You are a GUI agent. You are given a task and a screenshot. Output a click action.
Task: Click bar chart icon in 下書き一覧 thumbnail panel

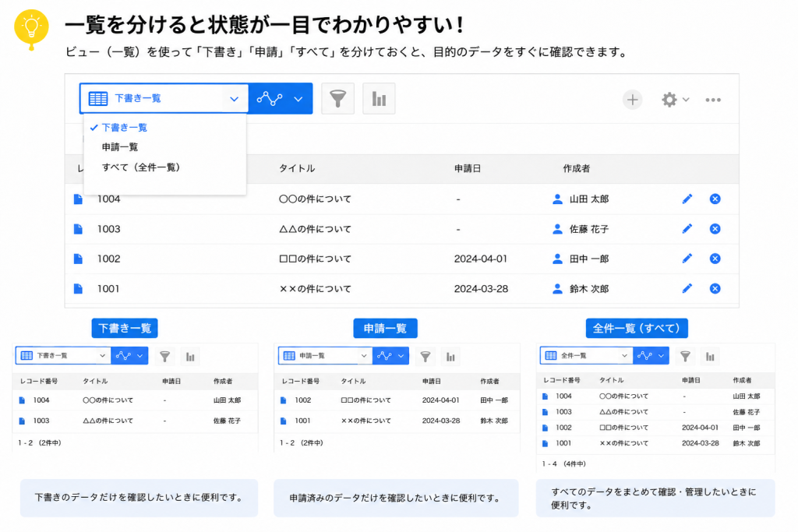[x=190, y=357]
